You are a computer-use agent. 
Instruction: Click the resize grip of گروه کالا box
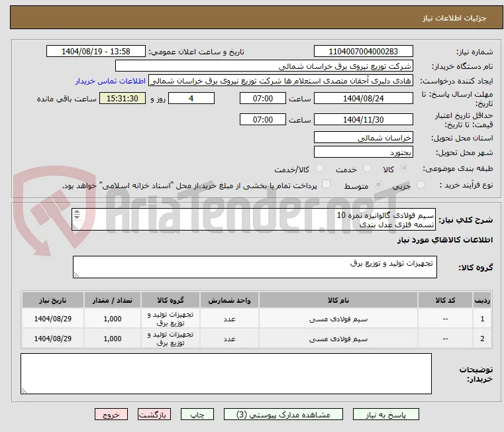point(76,275)
